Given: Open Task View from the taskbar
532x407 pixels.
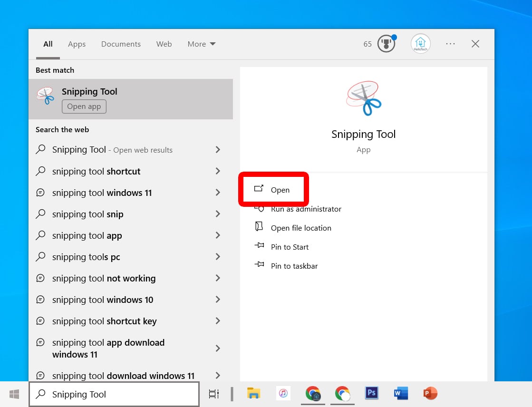Looking at the screenshot, I should pos(214,394).
